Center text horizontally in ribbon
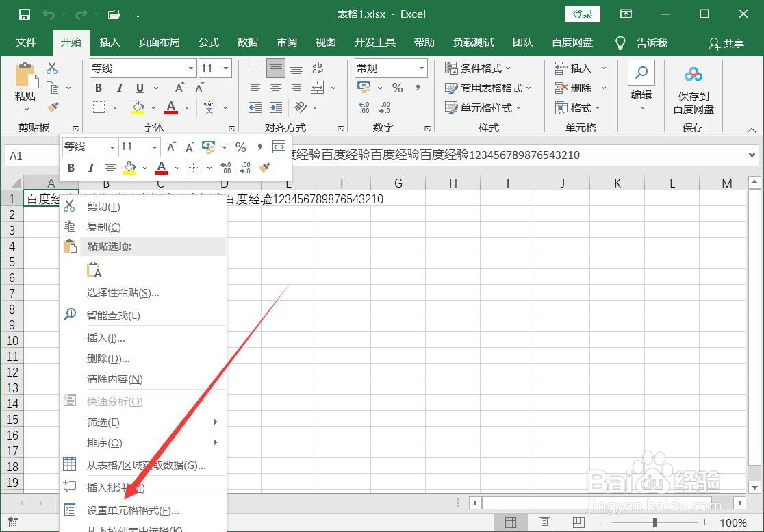The height and width of the screenshot is (532, 764). (276, 88)
